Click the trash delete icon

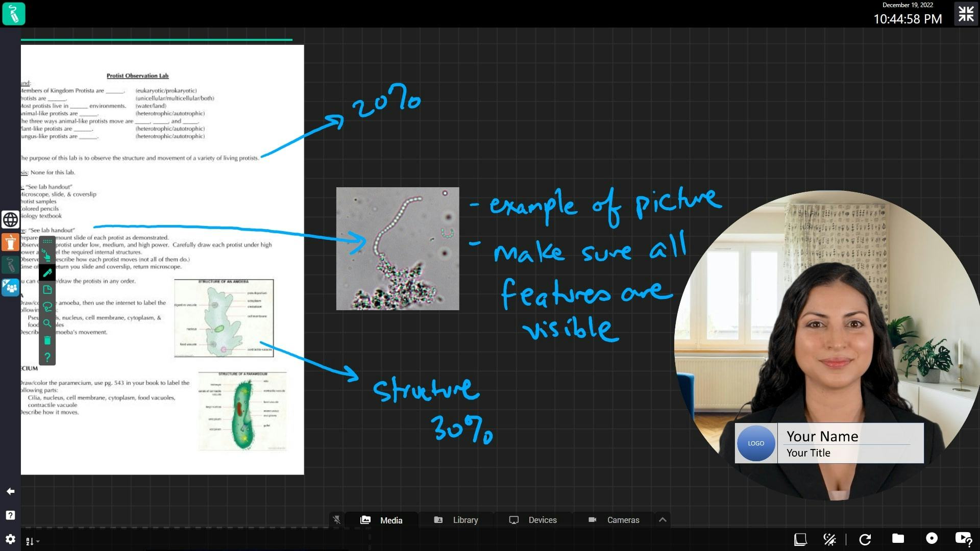tap(47, 341)
